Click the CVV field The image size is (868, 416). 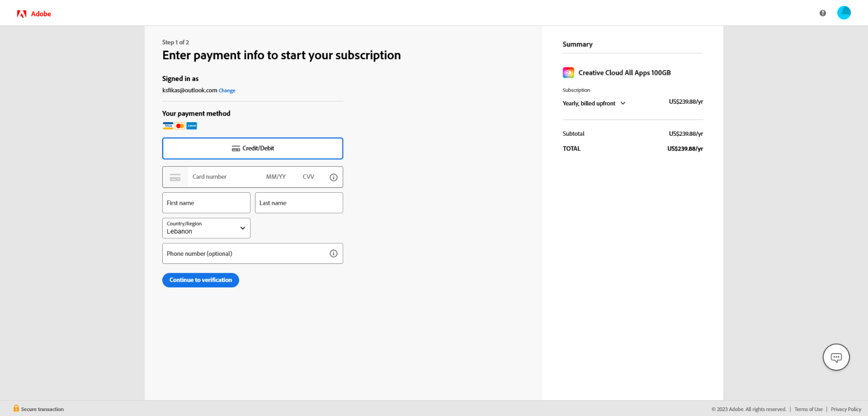coord(309,177)
